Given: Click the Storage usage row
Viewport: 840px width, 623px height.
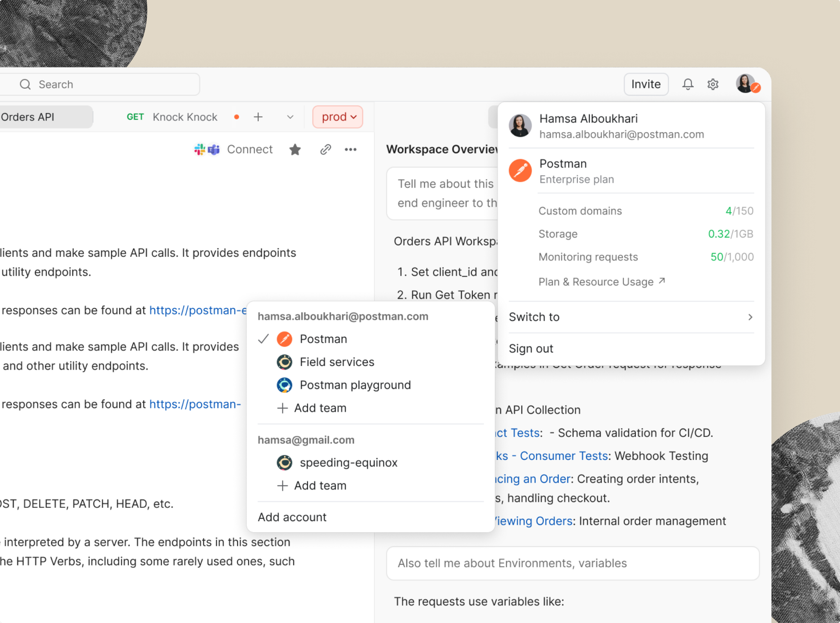Looking at the screenshot, I should [646, 234].
